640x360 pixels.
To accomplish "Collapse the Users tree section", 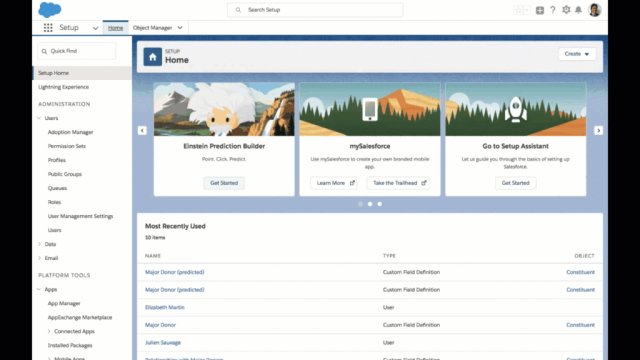I will click(x=39, y=118).
